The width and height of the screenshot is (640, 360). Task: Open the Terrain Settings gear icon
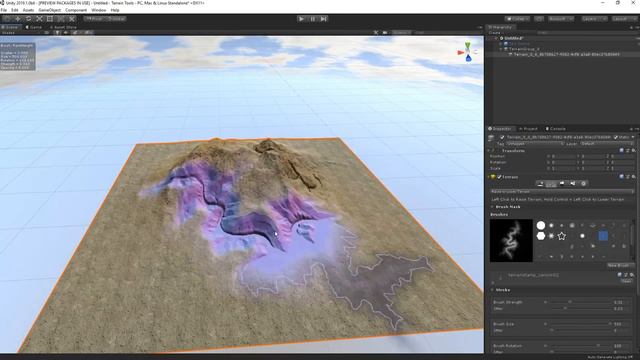(x=583, y=184)
